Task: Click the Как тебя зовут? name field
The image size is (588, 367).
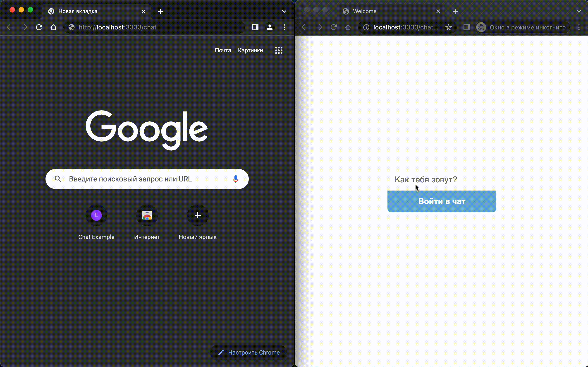Action: (x=441, y=180)
